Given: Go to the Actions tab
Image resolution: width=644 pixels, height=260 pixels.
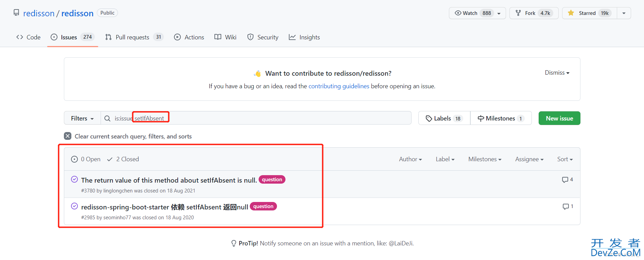Looking at the screenshot, I should click(189, 37).
